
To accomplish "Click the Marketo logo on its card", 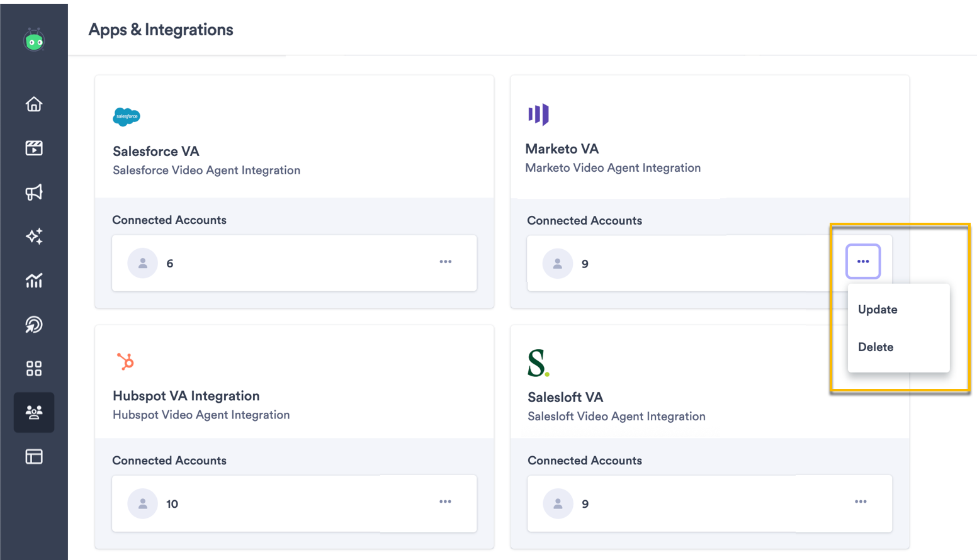I will pyautogui.click(x=538, y=114).
